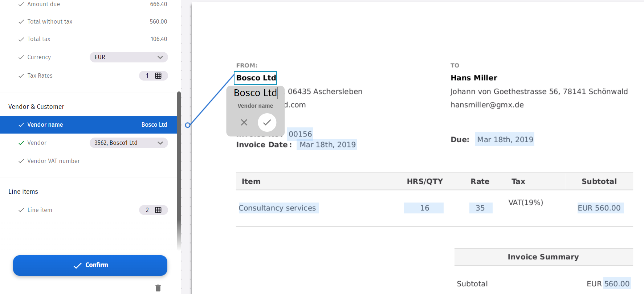
Task: Click the Bosco Ltd text input in popup
Action: pos(255,93)
